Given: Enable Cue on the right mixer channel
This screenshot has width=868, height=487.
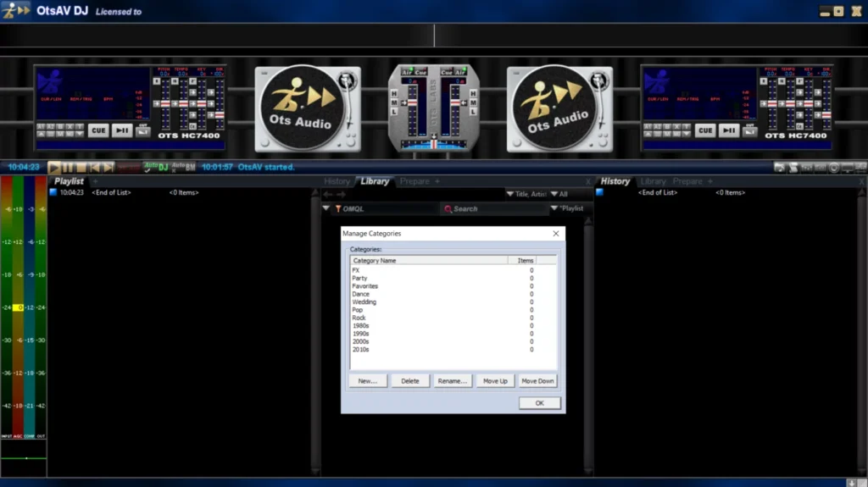Looking at the screenshot, I should tap(447, 73).
